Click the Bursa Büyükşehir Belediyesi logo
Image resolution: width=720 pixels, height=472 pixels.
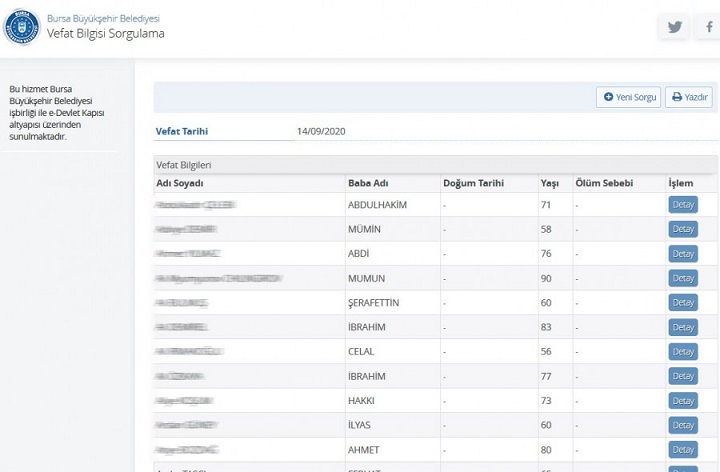pos(21,26)
